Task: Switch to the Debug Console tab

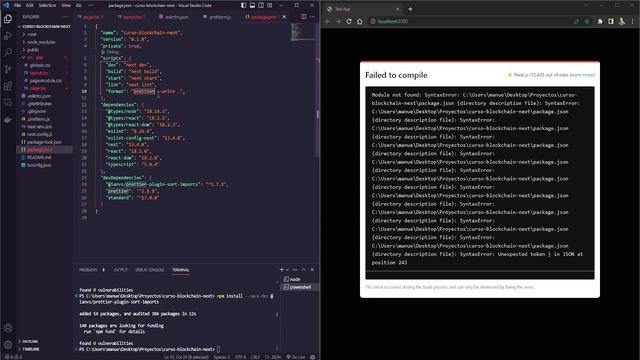Action: pos(150,270)
